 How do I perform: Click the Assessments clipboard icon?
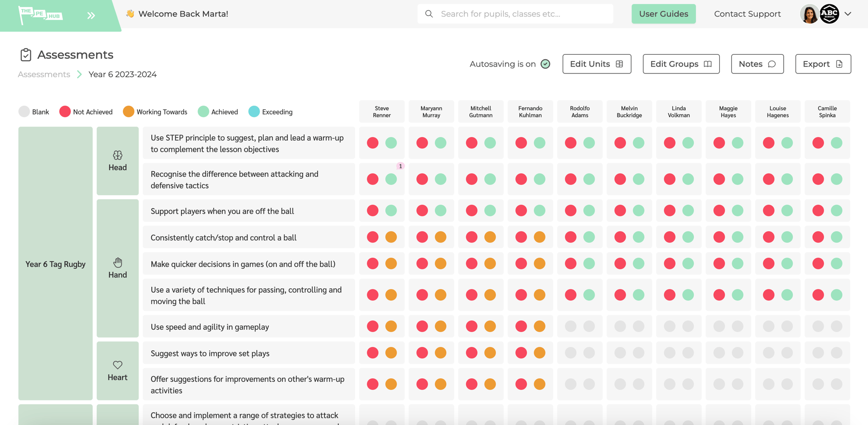coord(26,54)
